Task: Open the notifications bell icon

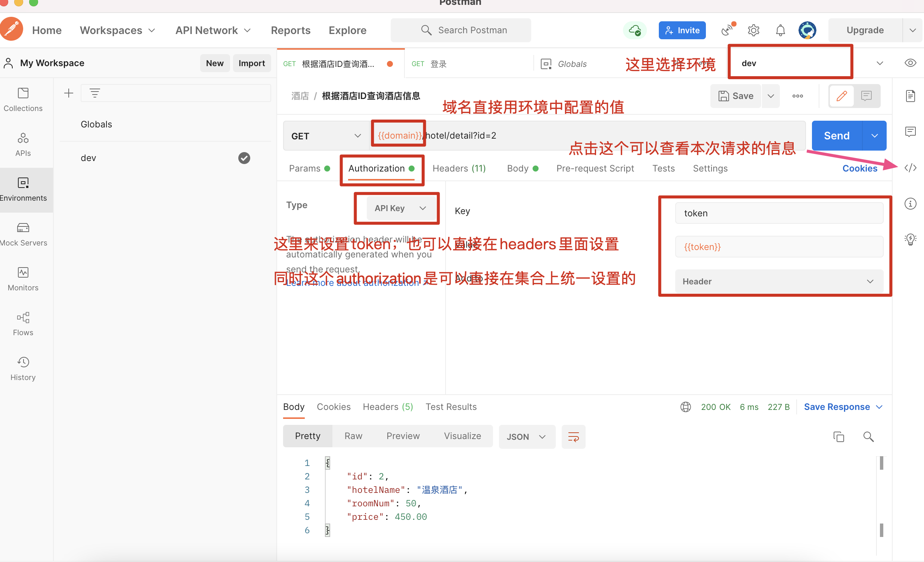Action: tap(780, 30)
